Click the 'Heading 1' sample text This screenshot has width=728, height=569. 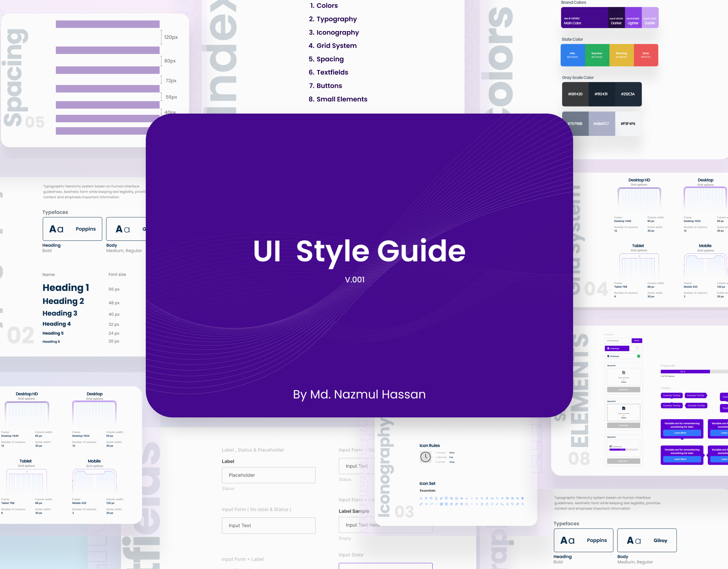pos(66,287)
